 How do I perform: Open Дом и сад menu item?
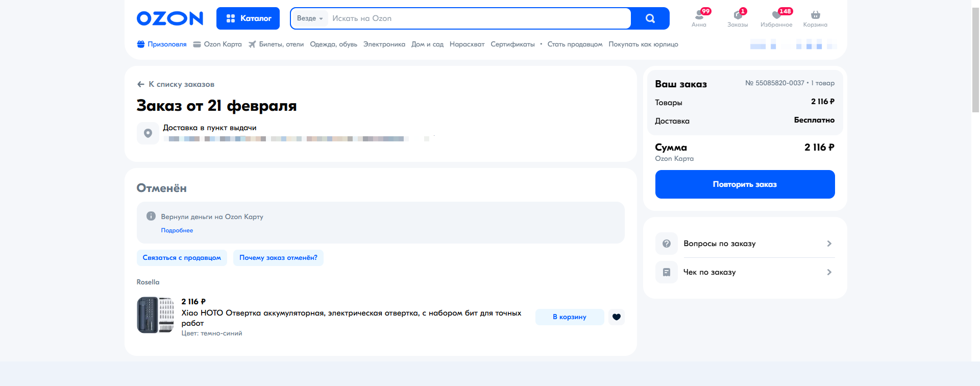[427, 44]
